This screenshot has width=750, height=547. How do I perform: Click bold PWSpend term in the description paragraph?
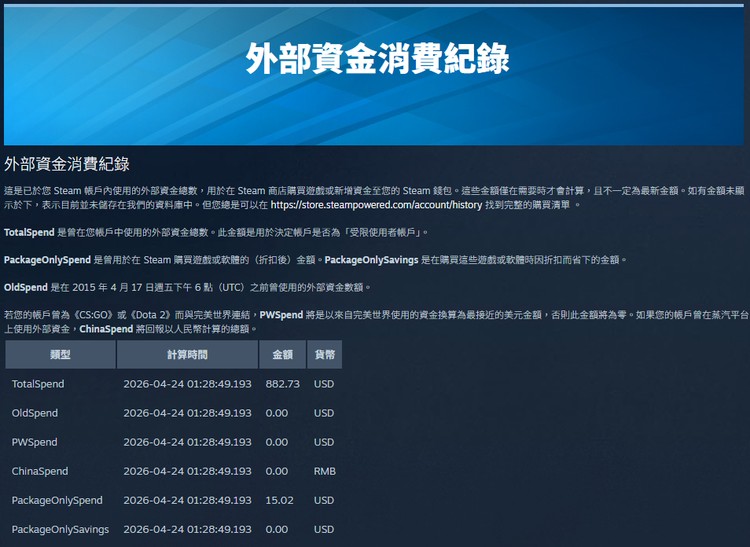tap(281, 315)
